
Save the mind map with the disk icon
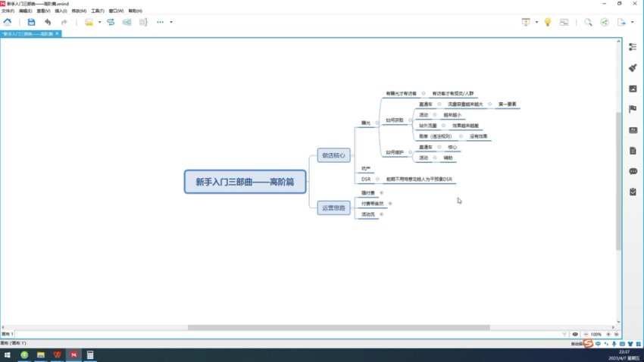point(31,23)
